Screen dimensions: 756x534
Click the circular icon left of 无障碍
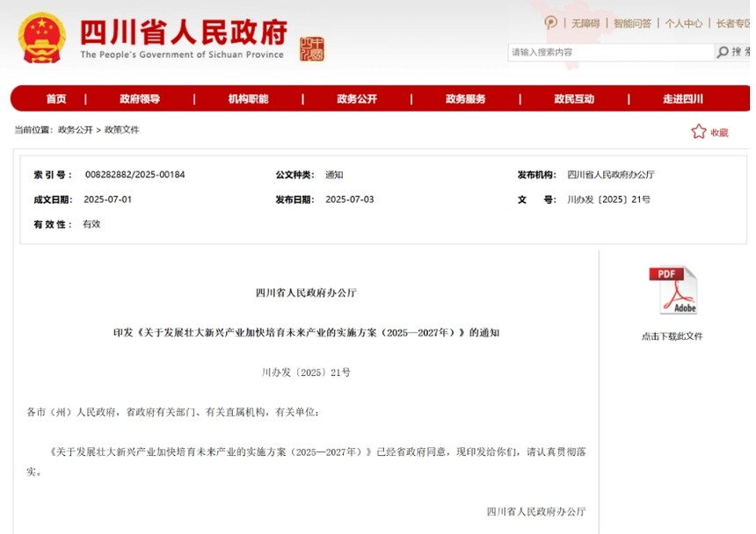550,24
